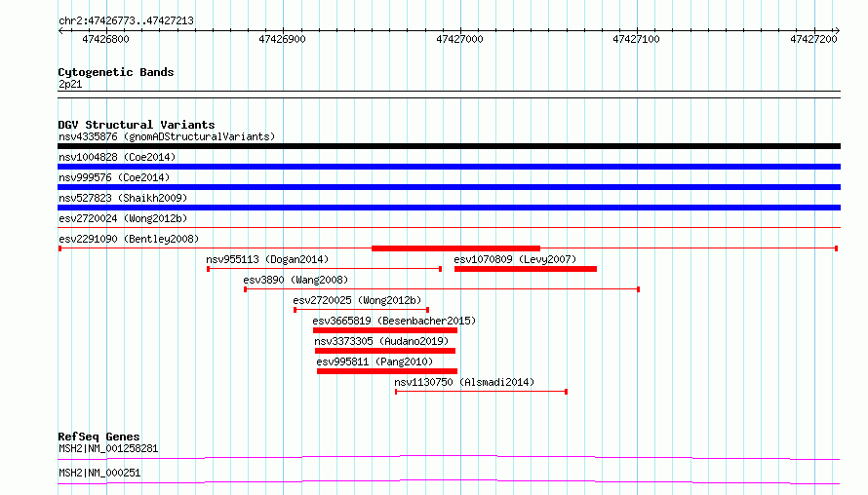
Task: Open variant nsv1004828 (Coe2014) label
Action: click(117, 157)
